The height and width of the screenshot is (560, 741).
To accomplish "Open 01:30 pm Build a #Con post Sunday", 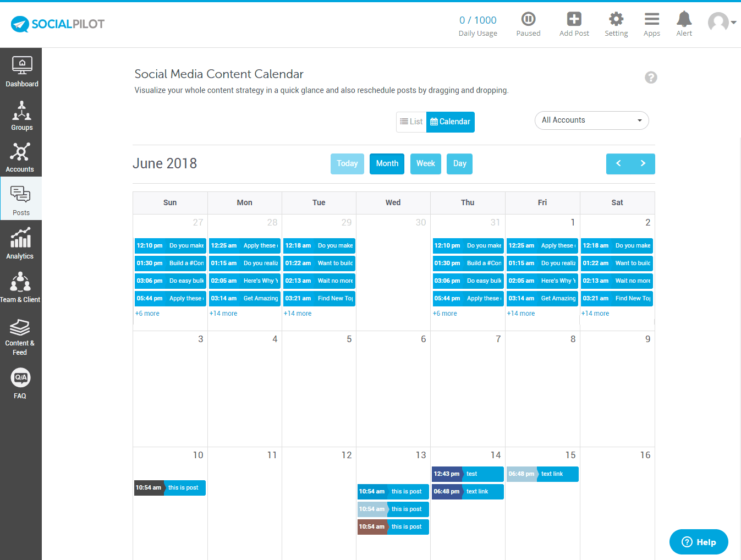I will [x=170, y=263].
